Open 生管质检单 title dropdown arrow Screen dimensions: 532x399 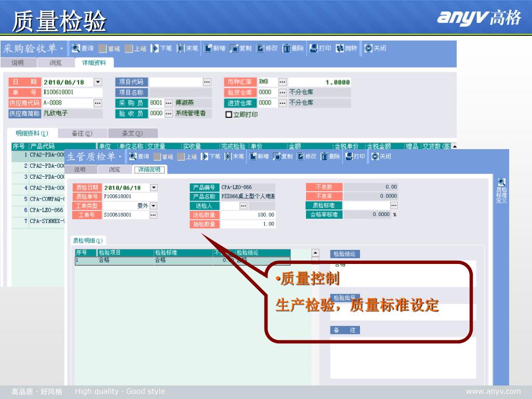click(120, 157)
